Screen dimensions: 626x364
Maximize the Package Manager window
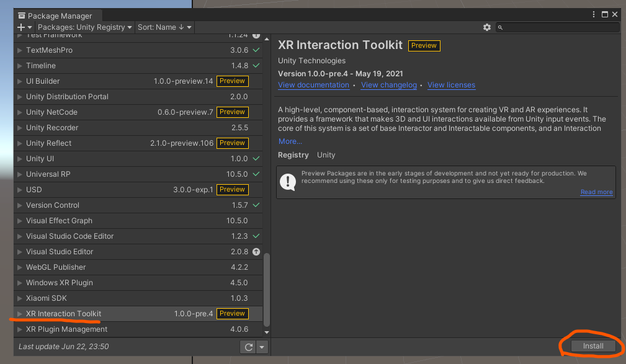(605, 14)
